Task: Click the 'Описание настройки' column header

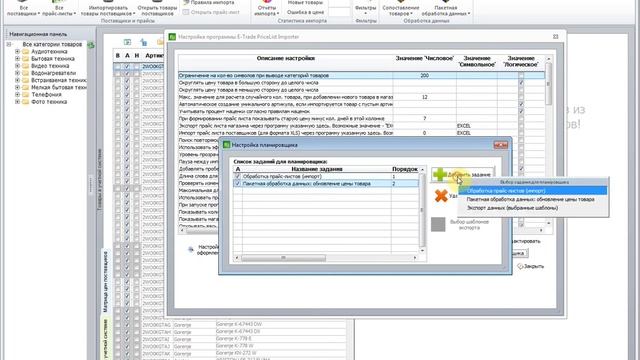Action: (x=285, y=58)
